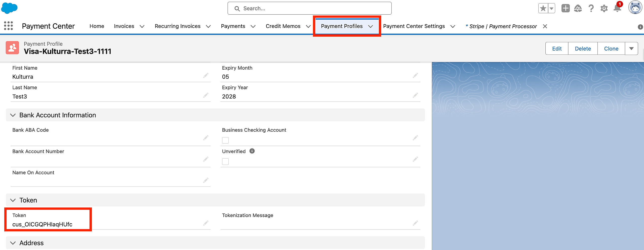Expand the Invoices tab dropdown chevron
Screen dimensions: 644x250
[142, 26]
